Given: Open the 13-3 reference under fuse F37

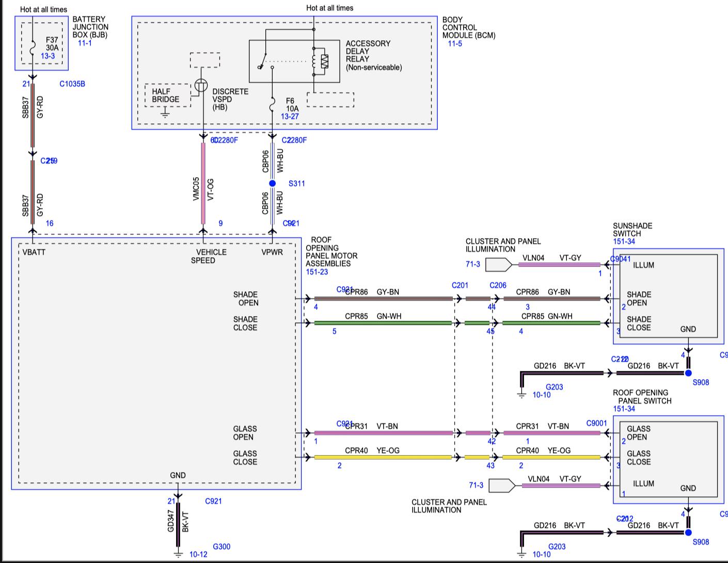Looking at the screenshot, I should point(48,56).
